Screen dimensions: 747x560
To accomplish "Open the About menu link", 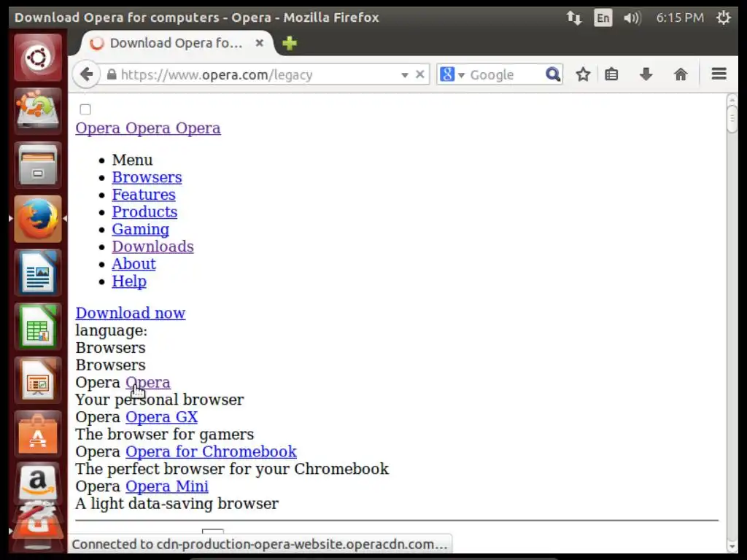I will (x=134, y=264).
